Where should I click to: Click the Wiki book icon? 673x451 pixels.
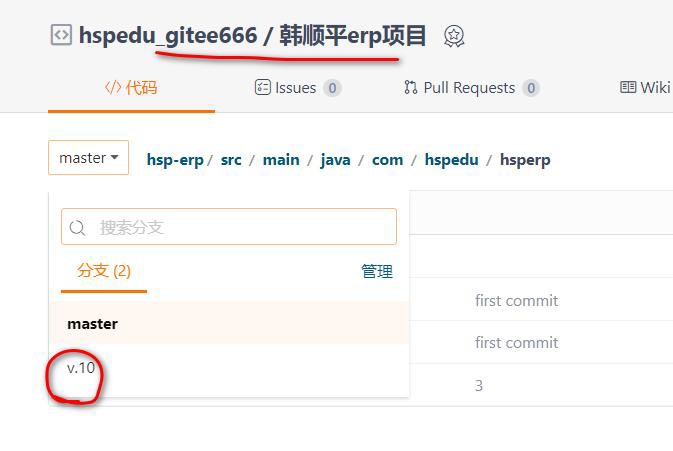[x=628, y=88]
